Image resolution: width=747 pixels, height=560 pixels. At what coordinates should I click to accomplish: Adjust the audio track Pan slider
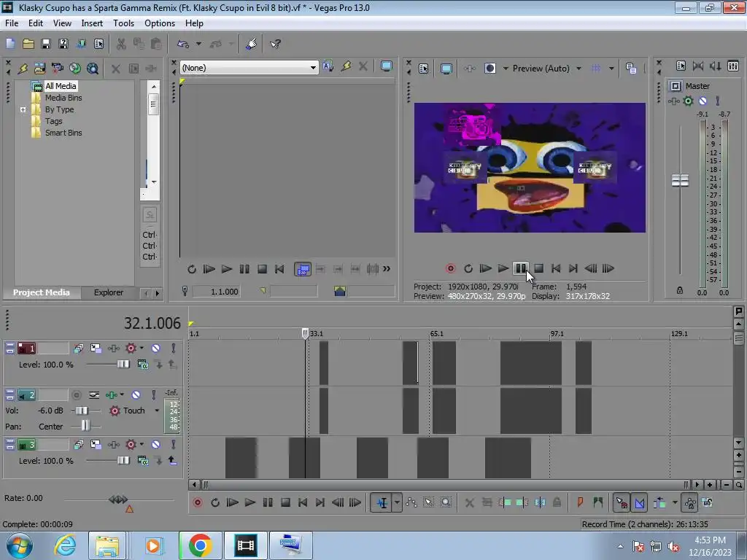point(85,426)
